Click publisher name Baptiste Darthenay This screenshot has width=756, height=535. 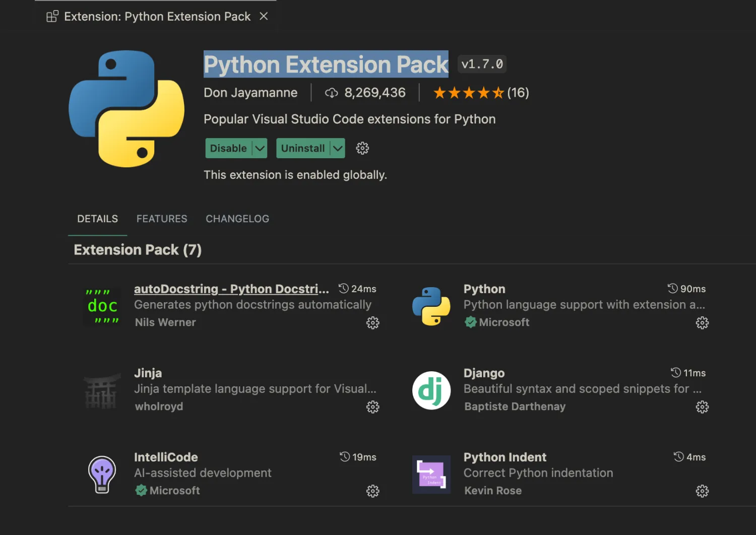pos(515,407)
